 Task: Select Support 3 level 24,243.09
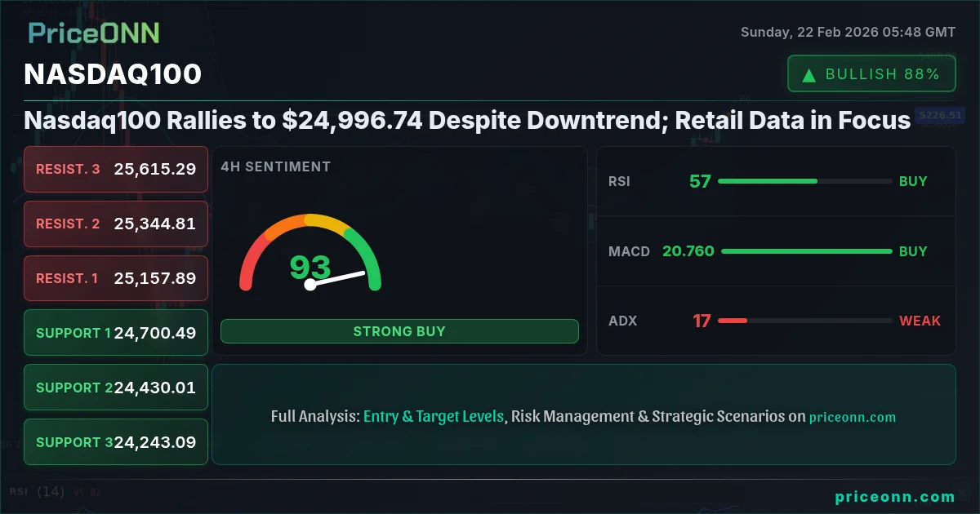[116, 442]
